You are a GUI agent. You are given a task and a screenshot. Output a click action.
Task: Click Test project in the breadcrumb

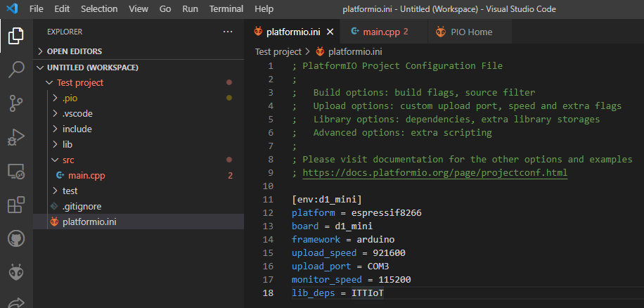[x=278, y=51]
